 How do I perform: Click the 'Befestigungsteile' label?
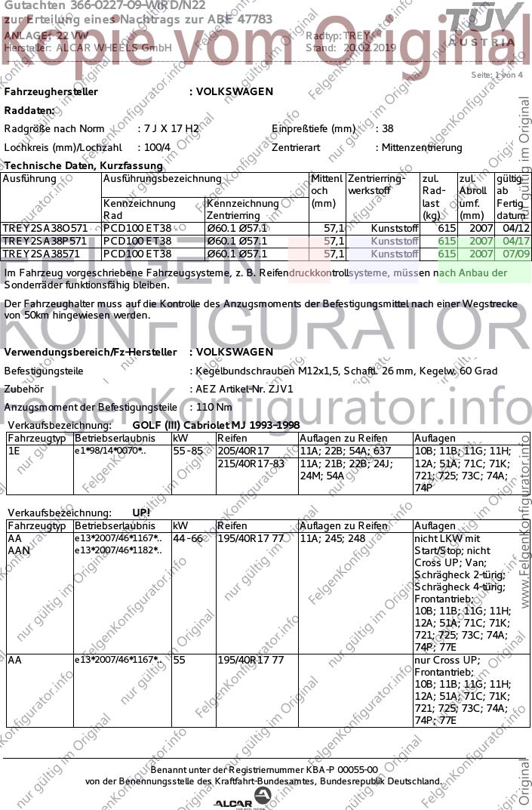[43, 371]
